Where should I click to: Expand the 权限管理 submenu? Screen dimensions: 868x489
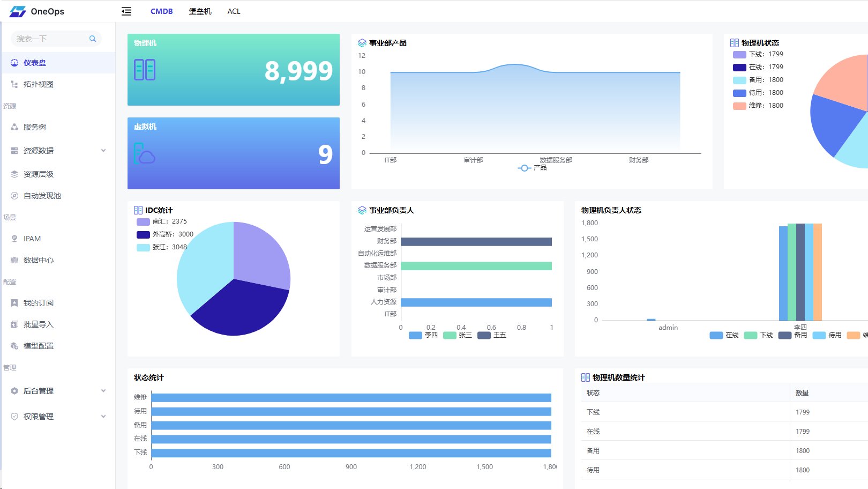pyautogui.click(x=103, y=417)
